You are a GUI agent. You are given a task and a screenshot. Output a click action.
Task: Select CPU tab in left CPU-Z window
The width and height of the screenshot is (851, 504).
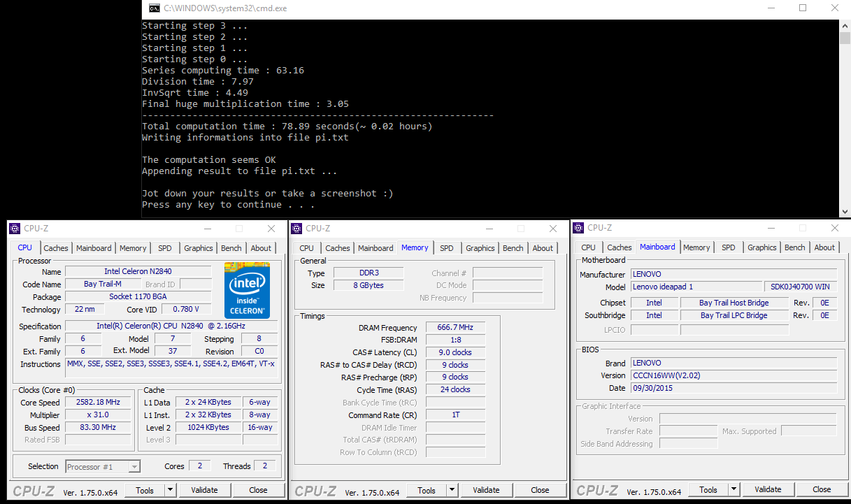pyautogui.click(x=24, y=247)
